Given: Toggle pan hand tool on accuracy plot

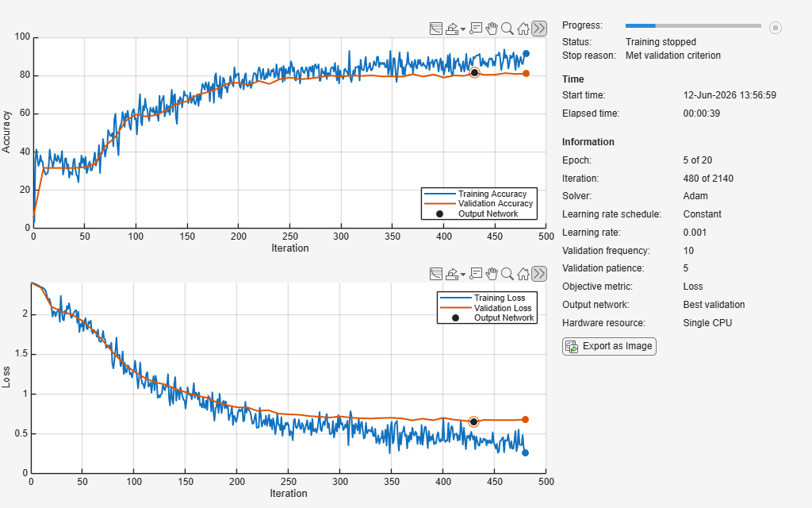Looking at the screenshot, I should pyautogui.click(x=491, y=29).
